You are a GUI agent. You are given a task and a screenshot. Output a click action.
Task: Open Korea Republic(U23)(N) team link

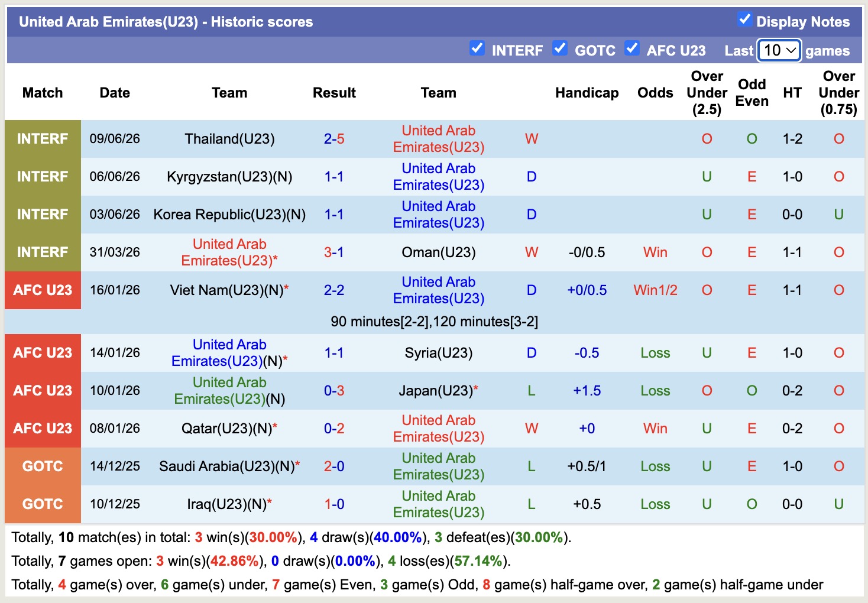[229, 215]
